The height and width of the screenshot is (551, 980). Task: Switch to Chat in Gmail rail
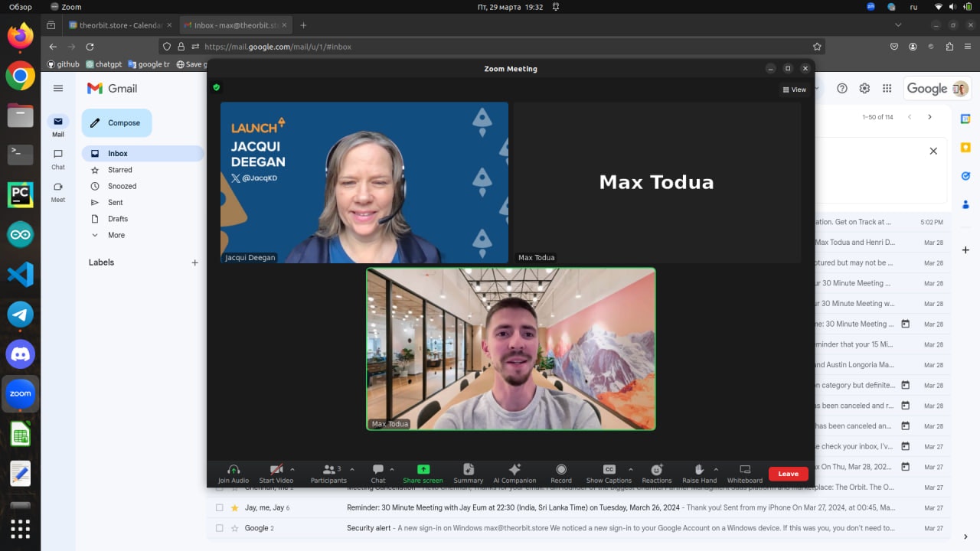58,159
